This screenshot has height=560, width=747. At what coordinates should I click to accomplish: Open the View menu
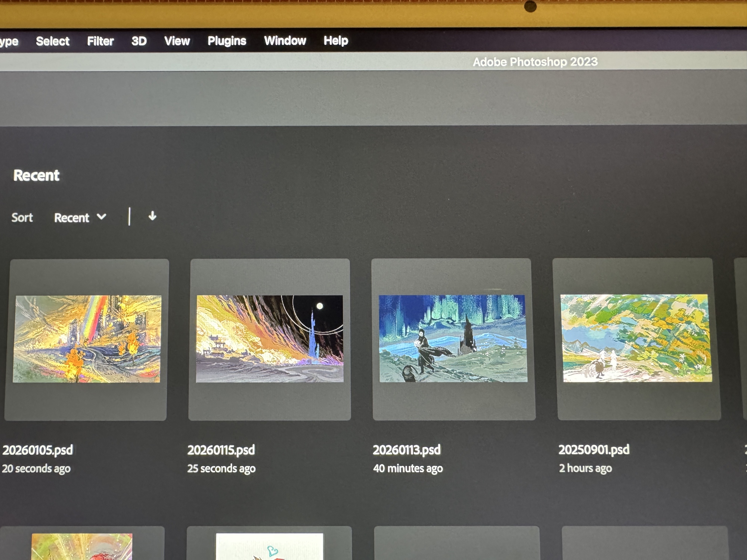tap(177, 41)
